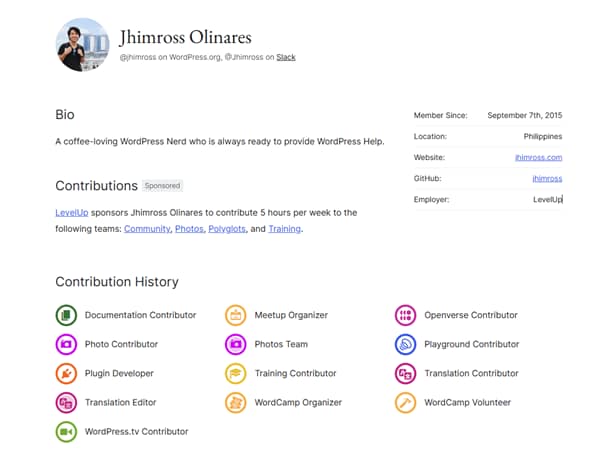Click the Openverse Contributor badge icon
The height and width of the screenshot is (470, 610).
coord(405,315)
